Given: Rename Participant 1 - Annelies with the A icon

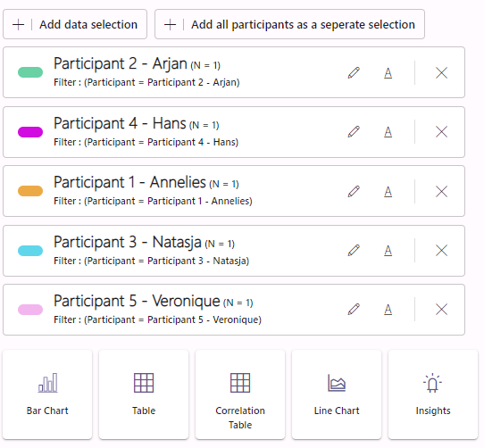Looking at the screenshot, I should (388, 192).
